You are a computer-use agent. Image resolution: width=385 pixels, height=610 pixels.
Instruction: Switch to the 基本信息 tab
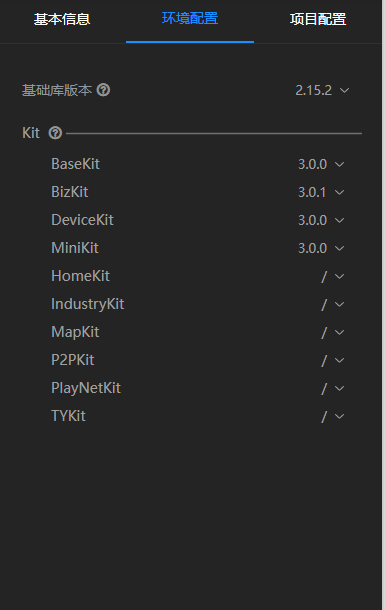[62, 19]
